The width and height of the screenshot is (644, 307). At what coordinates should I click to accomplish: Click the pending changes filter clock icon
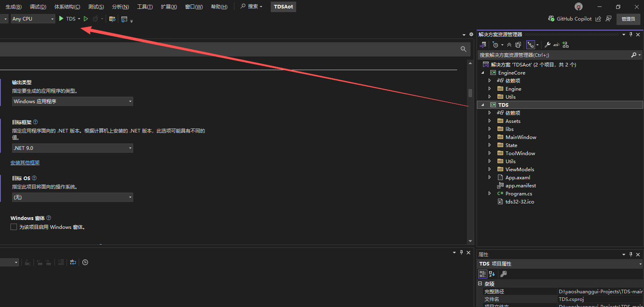pyautogui.click(x=496, y=45)
